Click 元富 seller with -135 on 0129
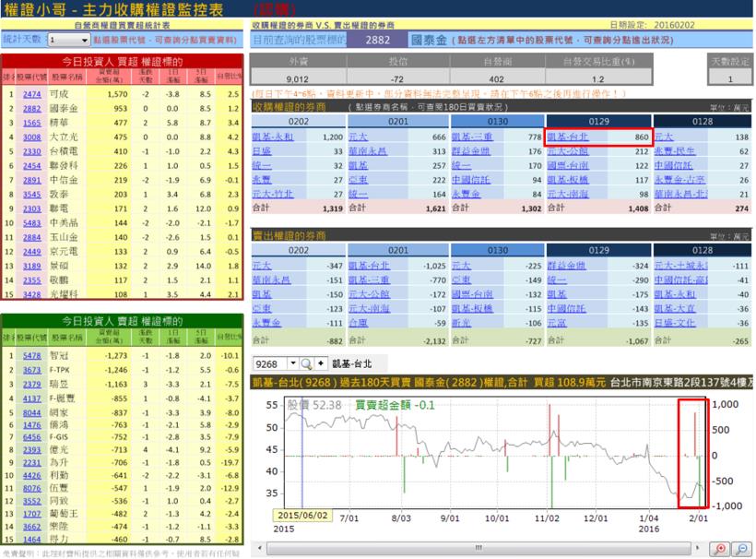 click(557, 323)
